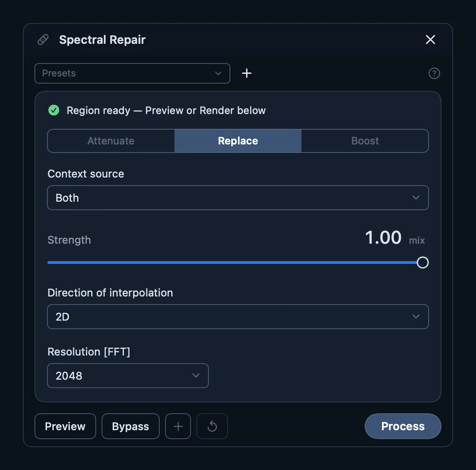The width and height of the screenshot is (476, 470).
Task: Open help with the question mark icon
Action: 434,73
